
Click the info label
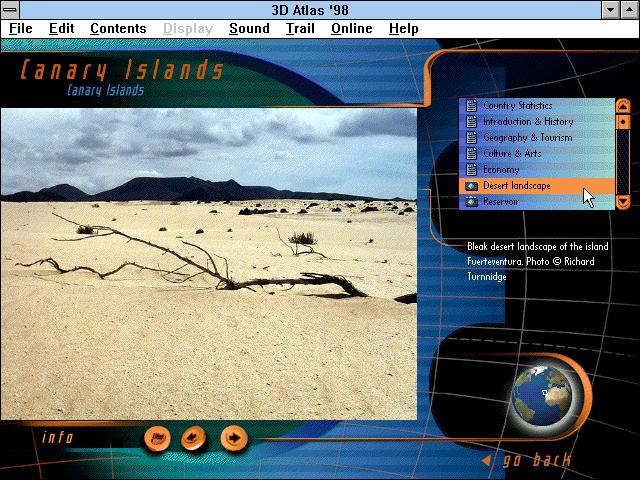click(57, 438)
